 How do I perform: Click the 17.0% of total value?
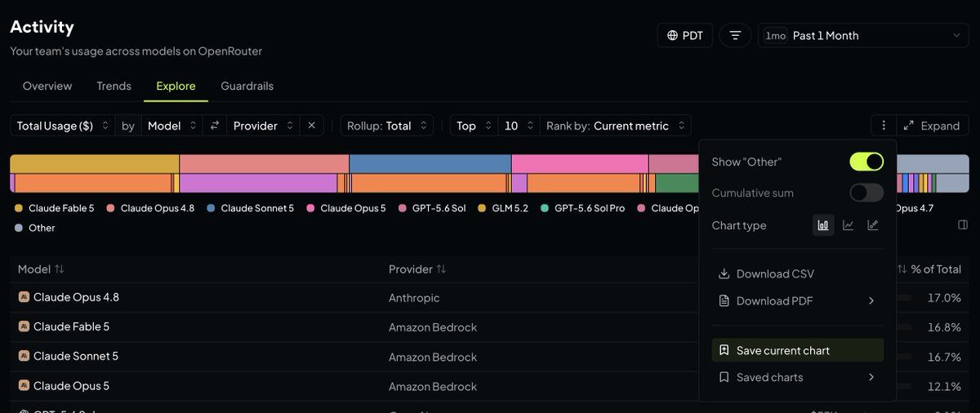[944, 298]
